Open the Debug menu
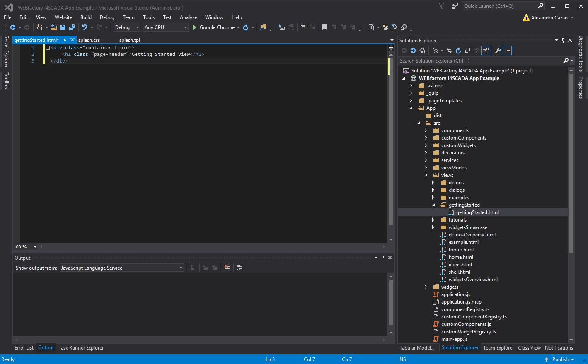Image resolution: width=588 pixels, height=364 pixels. point(107,17)
